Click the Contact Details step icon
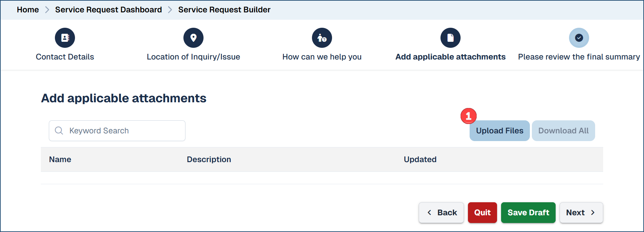This screenshot has height=232, width=644. [x=65, y=38]
